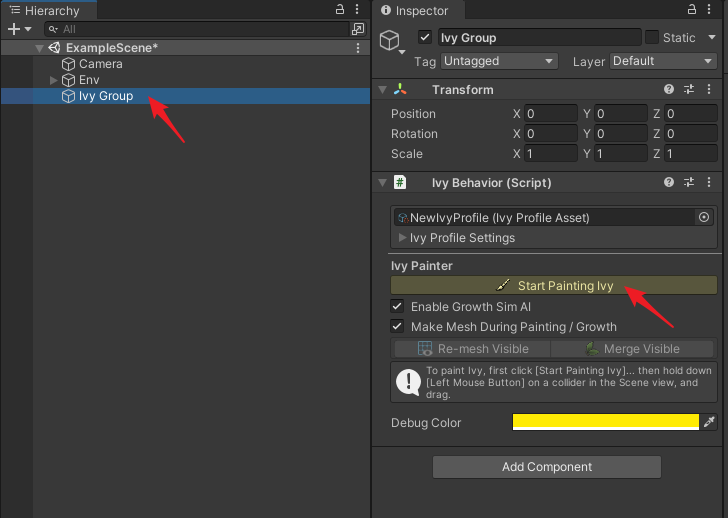
Task: Click the Ivy Behavior script icon
Action: pos(400,182)
